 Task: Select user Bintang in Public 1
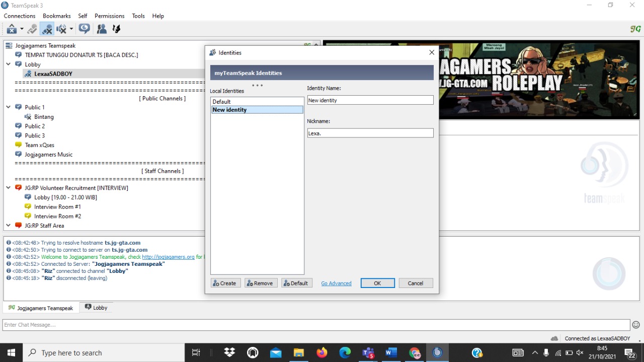click(44, 117)
